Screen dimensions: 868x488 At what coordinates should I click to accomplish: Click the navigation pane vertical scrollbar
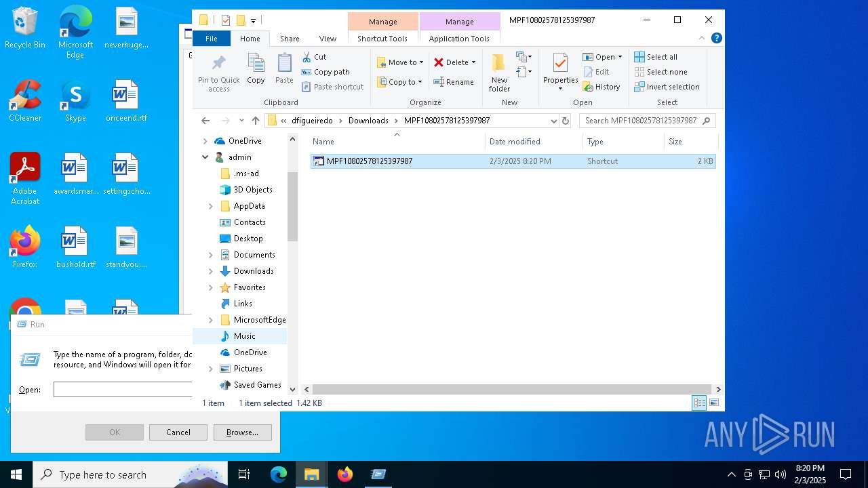click(293, 207)
